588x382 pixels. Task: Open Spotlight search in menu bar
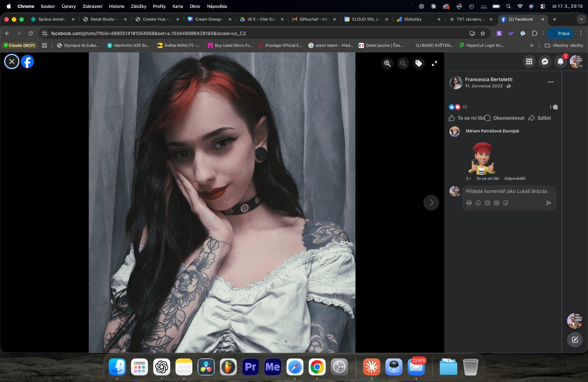508,6
